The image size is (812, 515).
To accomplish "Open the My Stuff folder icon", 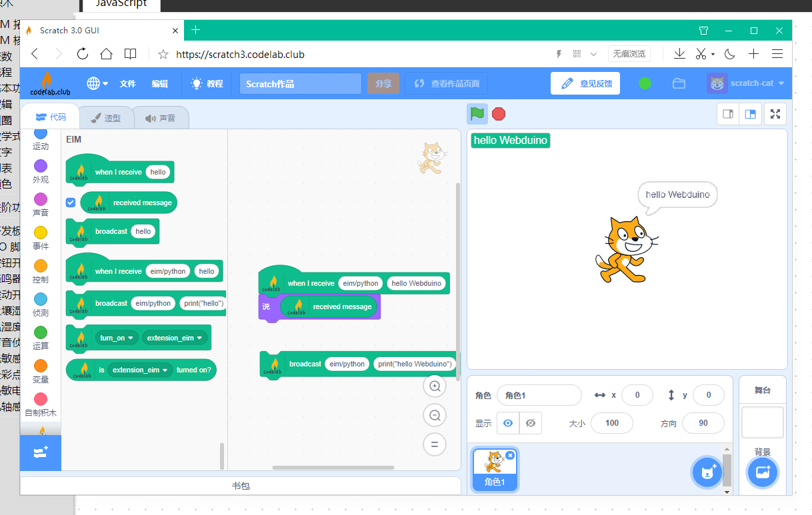I will pos(679,83).
